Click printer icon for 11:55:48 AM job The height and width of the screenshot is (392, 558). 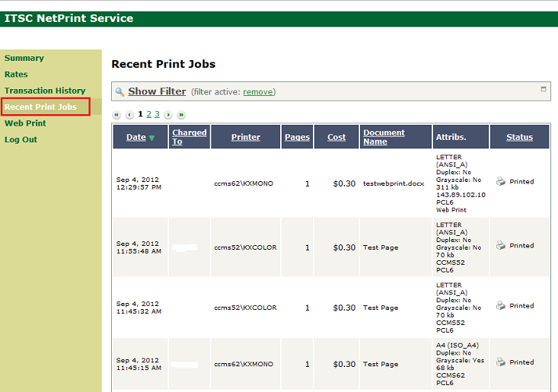pos(501,246)
